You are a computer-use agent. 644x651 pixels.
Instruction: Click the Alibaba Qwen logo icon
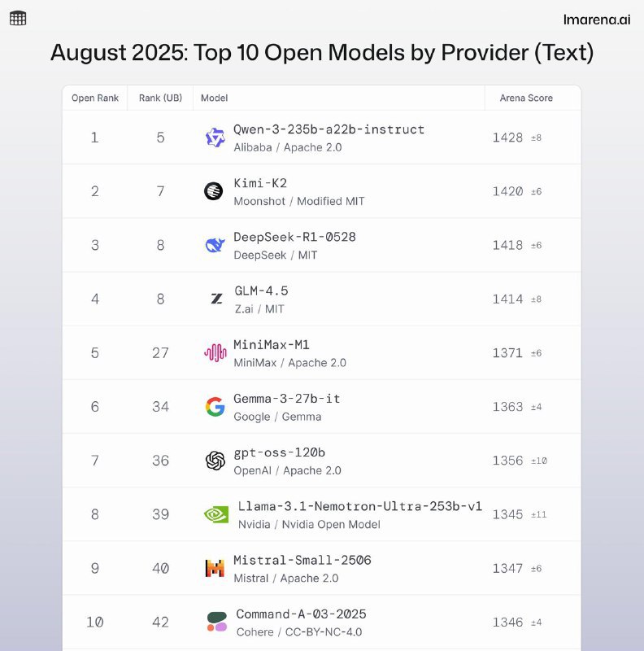click(215, 138)
